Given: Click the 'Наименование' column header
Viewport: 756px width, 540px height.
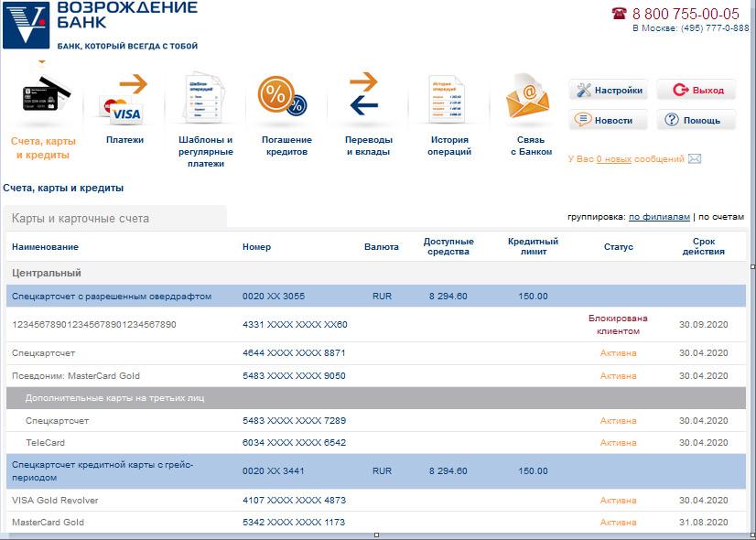Looking at the screenshot, I should pyautogui.click(x=45, y=247).
